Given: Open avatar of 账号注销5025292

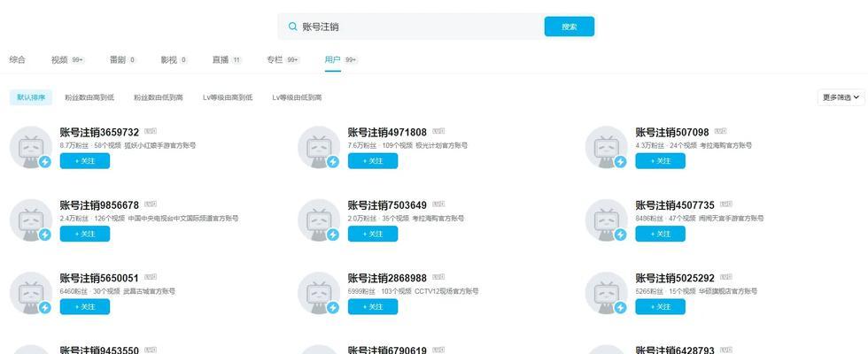Looking at the screenshot, I should [606, 293].
